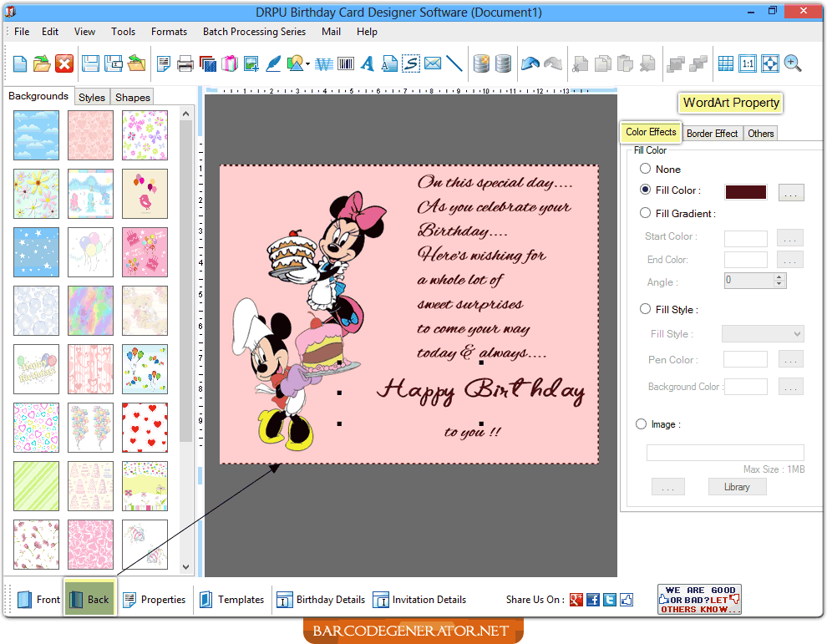This screenshot has width=827, height=644.
Task: Select the blue sky clouds background thumbnail
Action: pyautogui.click(x=37, y=135)
